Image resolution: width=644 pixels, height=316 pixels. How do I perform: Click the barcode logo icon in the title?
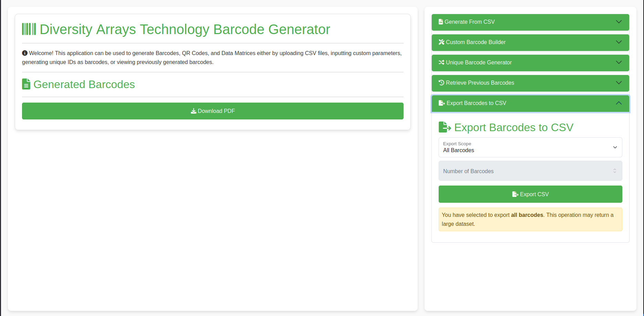click(29, 29)
